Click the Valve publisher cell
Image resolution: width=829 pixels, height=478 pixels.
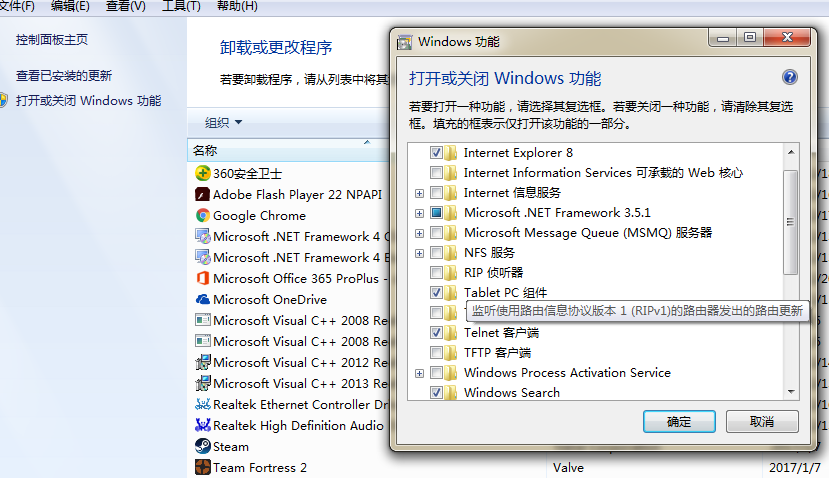pyautogui.click(x=568, y=467)
